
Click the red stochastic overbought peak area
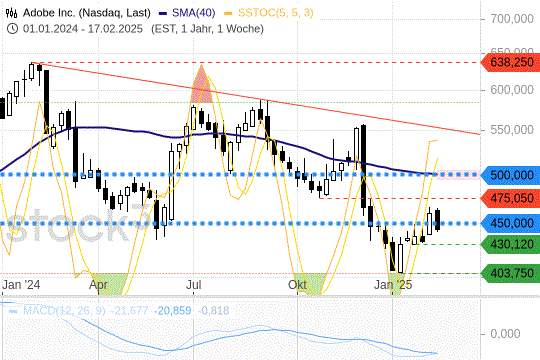click(x=201, y=87)
